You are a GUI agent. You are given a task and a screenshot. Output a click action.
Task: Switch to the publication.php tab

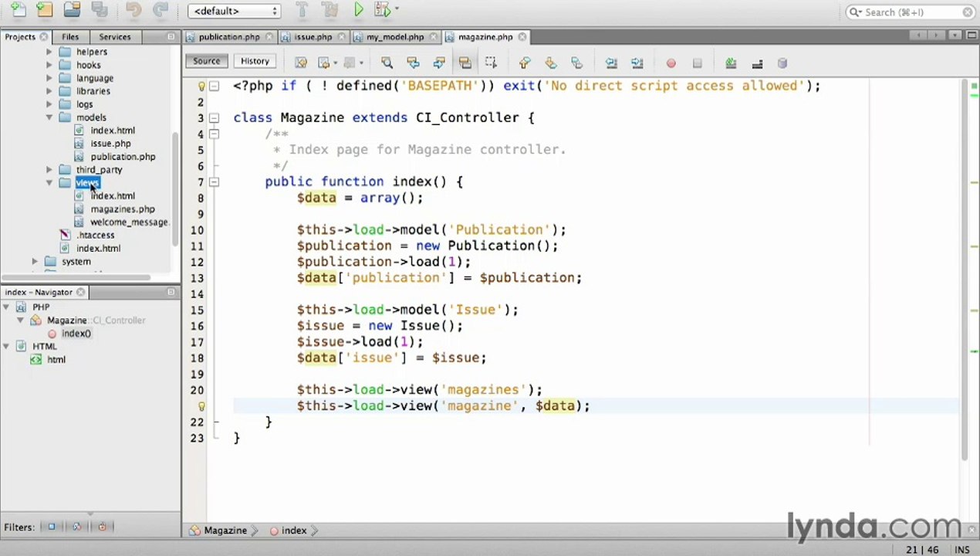[x=228, y=37]
